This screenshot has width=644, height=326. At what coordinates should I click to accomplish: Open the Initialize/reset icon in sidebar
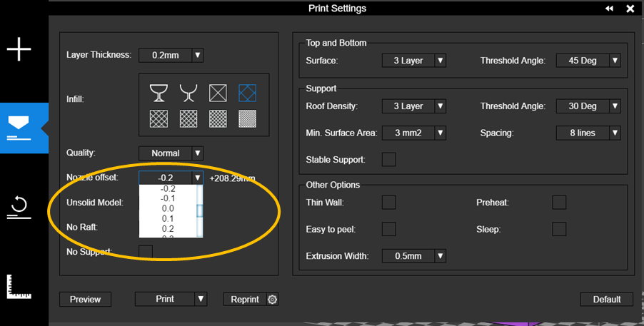(x=19, y=207)
